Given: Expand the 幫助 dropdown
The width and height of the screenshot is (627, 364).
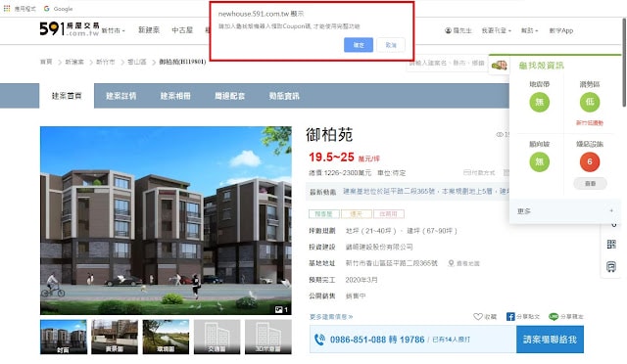Looking at the screenshot, I should [x=529, y=30].
